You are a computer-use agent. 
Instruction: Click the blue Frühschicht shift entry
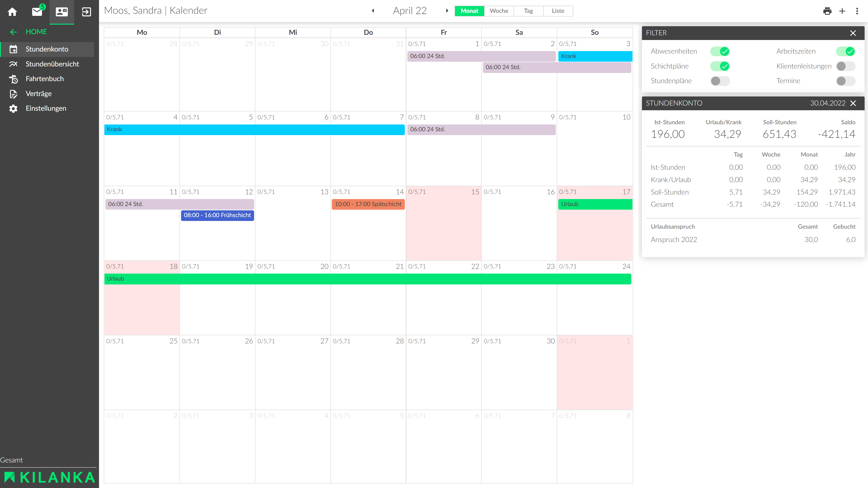pyautogui.click(x=217, y=215)
